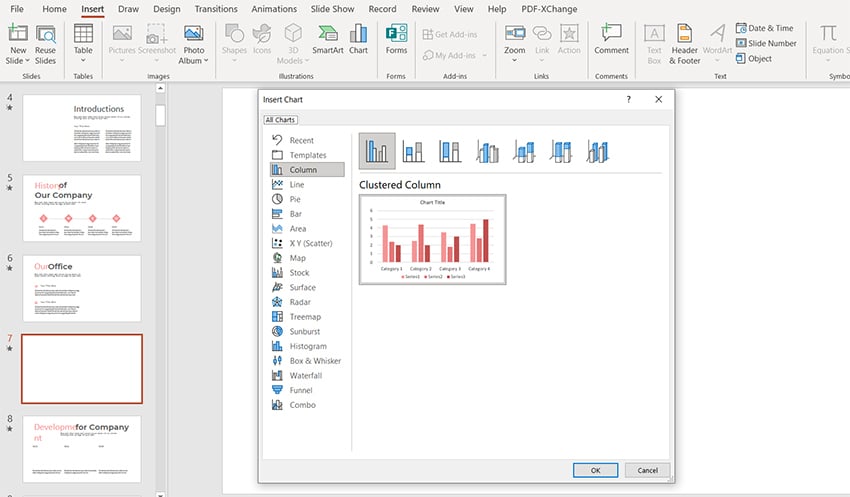The width and height of the screenshot is (850, 497).
Task: Select slide 5 thumbnail History of Our Company
Action: click(82, 208)
